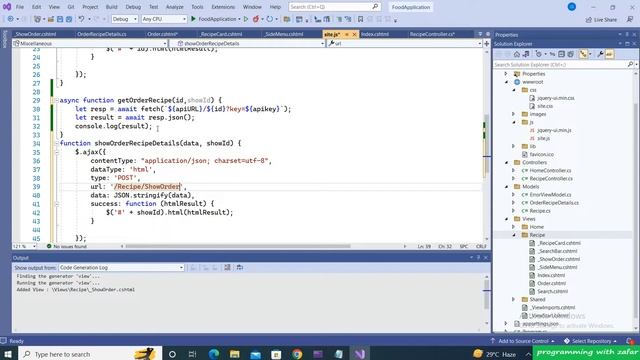This screenshot has width=640, height=360.
Task: Click Start Without Debugging outline play icon
Action: [x=246, y=19]
